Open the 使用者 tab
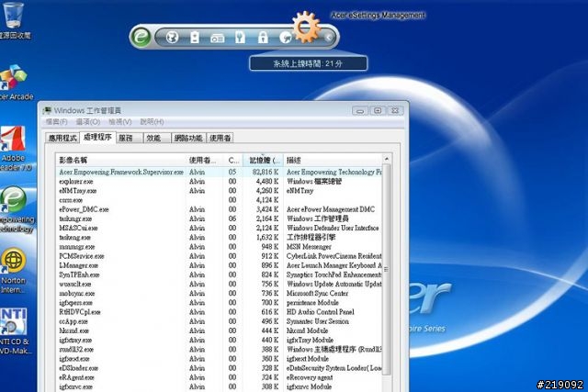 point(220,138)
